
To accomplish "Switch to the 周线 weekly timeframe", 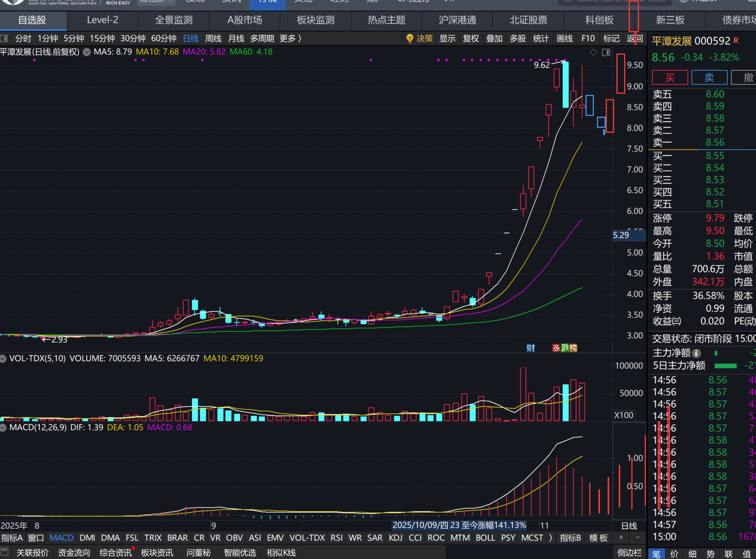I will (x=213, y=38).
